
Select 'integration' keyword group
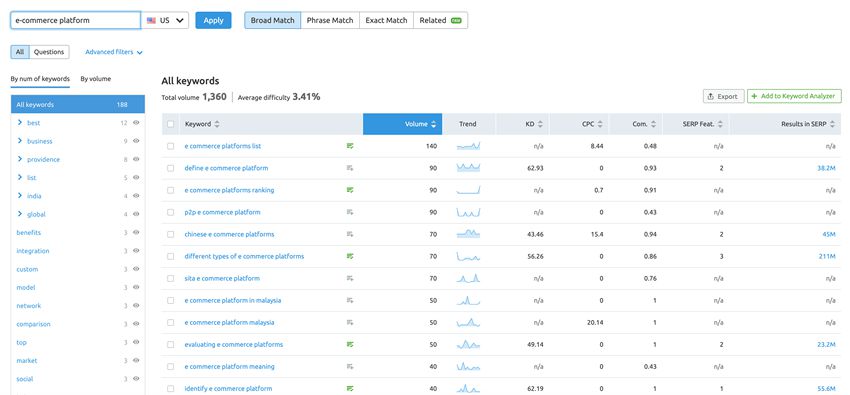pyautogui.click(x=33, y=251)
